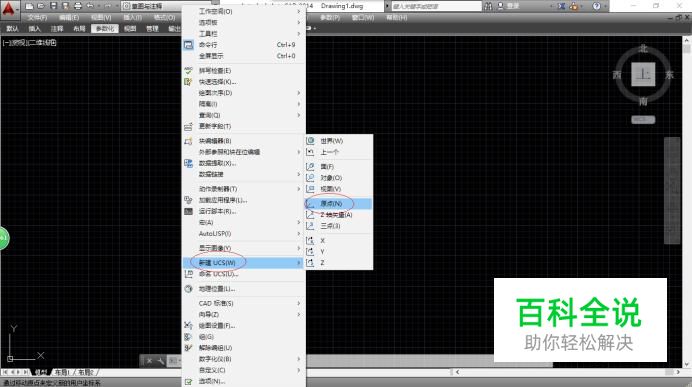Click the Previous UCS icon beside 上一个
Viewport: 692px width, 387px height.
pyautogui.click(x=311, y=152)
